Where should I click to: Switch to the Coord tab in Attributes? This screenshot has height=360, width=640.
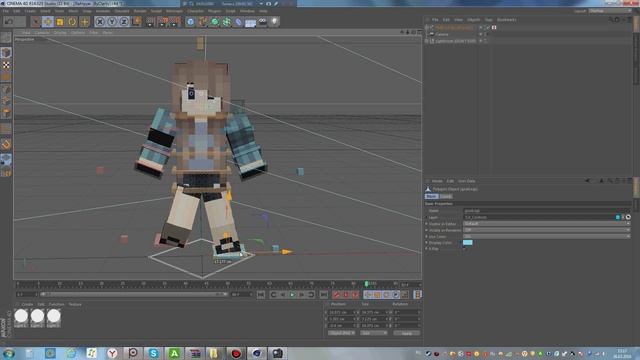(x=446, y=196)
